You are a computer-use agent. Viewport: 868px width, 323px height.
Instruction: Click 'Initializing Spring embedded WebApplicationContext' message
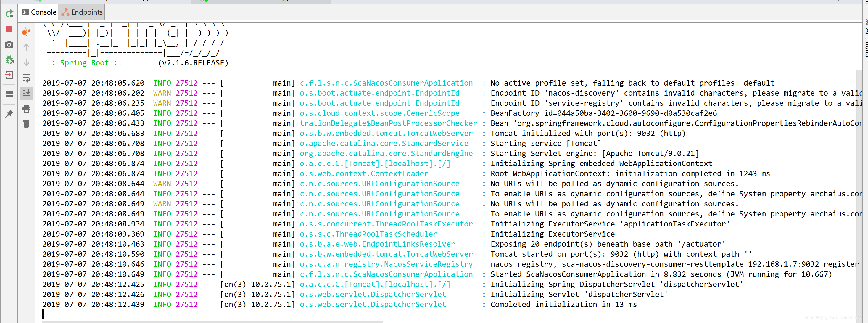coord(601,163)
